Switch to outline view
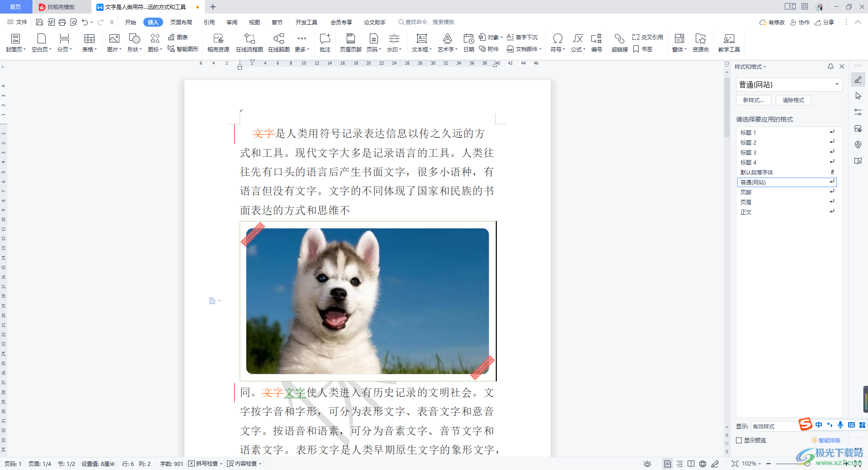This screenshot has width=868, height=470. (679, 464)
